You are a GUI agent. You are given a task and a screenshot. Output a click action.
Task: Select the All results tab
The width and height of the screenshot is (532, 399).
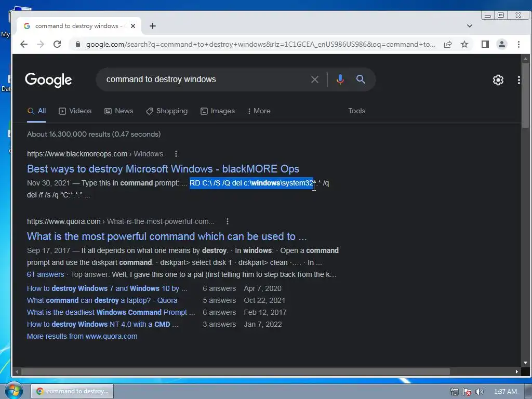pyautogui.click(x=37, y=111)
